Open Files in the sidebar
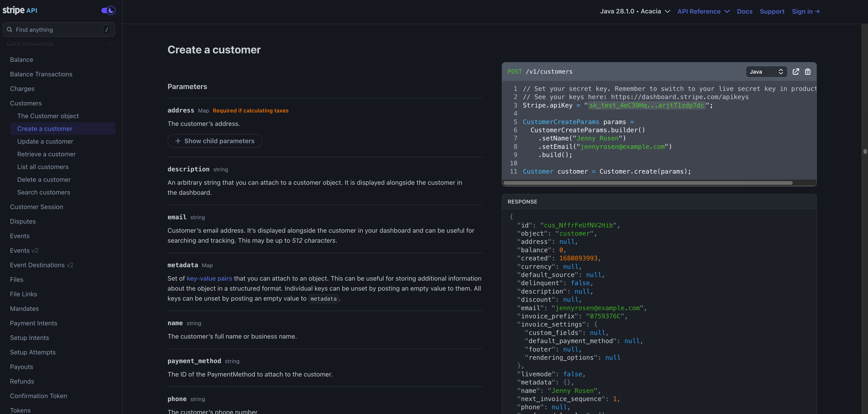868x414 pixels. click(17, 279)
